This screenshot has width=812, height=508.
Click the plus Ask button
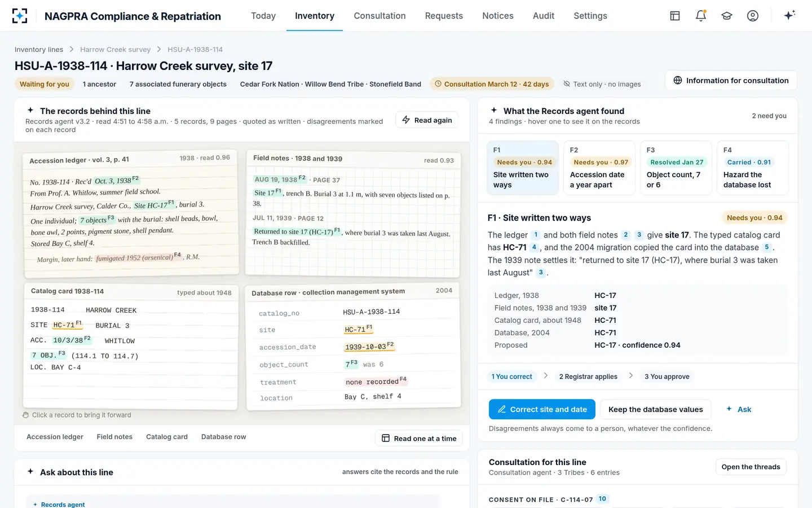[x=739, y=409]
